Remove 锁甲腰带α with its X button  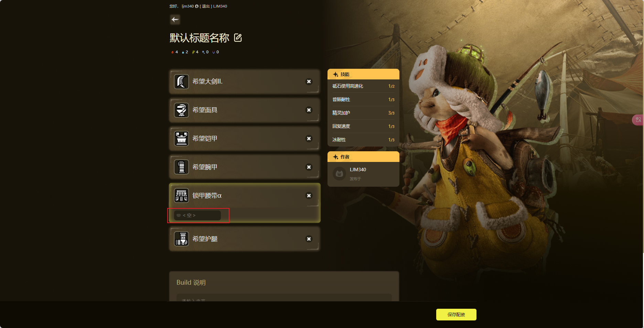tap(309, 196)
